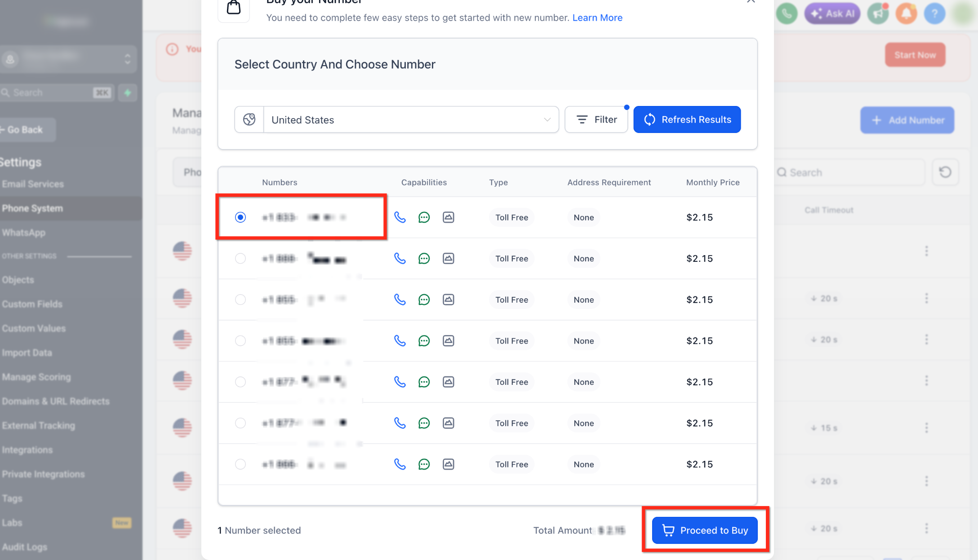This screenshot has height=560, width=978.
Task: Click the MMS image icon in third row
Action: (x=448, y=300)
